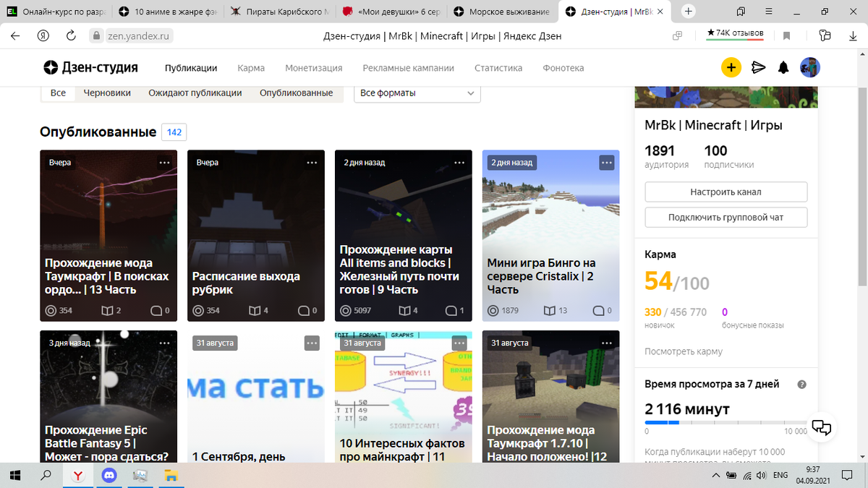Launch Discord from the taskbar
This screenshot has width=868, height=488.
(x=109, y=476)
